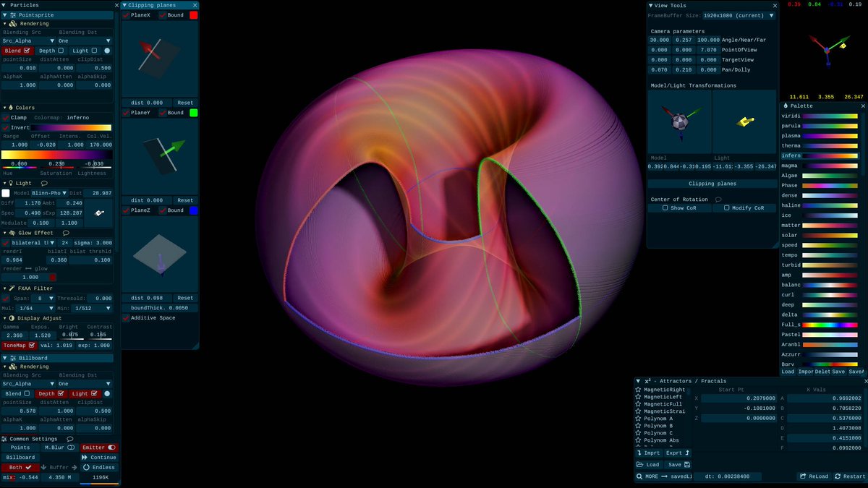
Task: Collapse the Clipping planes window
Action: point(124,5)
